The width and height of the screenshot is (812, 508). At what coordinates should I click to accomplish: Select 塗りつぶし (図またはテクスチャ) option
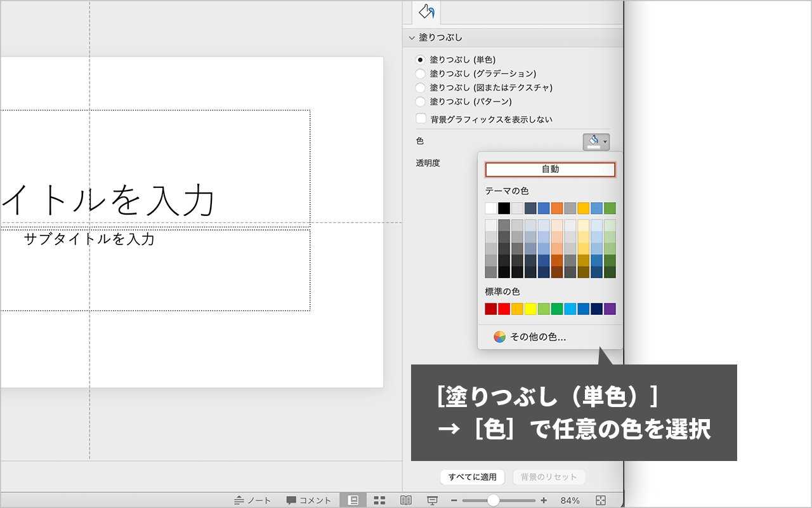click(x=420, y=88)
